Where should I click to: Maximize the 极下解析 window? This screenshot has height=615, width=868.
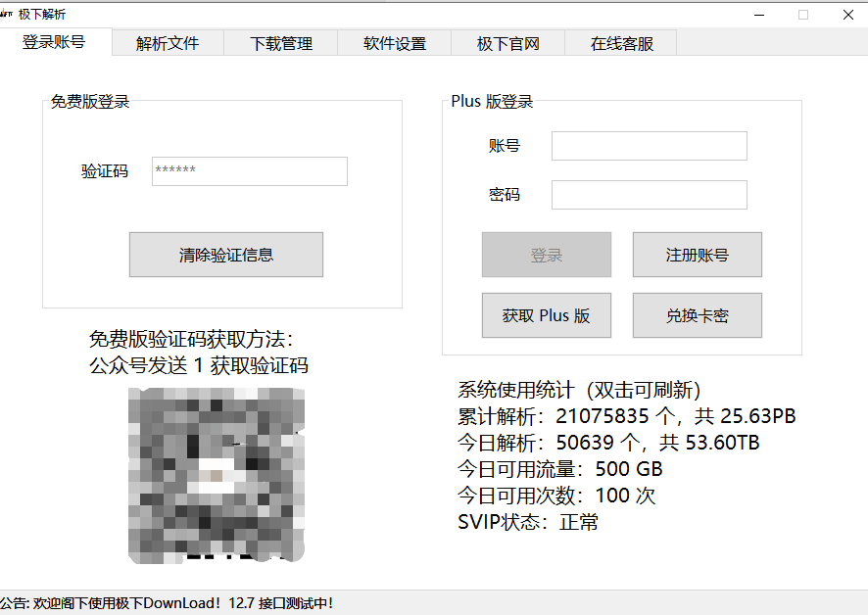[x=803, y=15]
